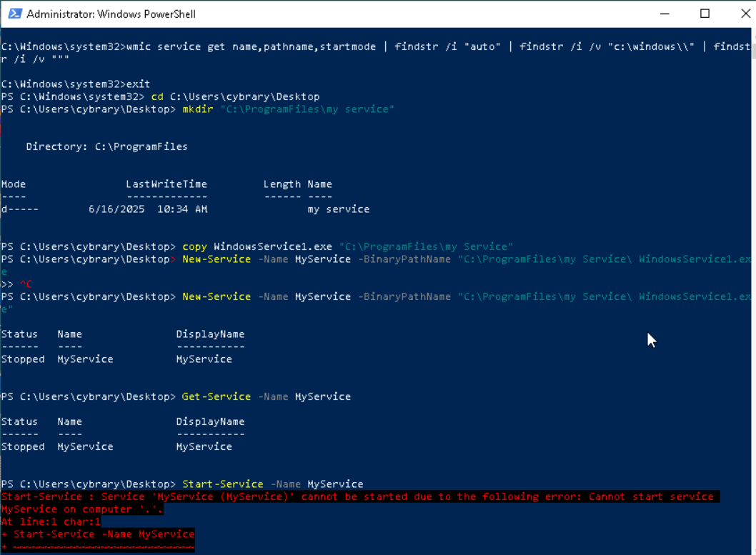Click the exit command line

coord(138,84)
